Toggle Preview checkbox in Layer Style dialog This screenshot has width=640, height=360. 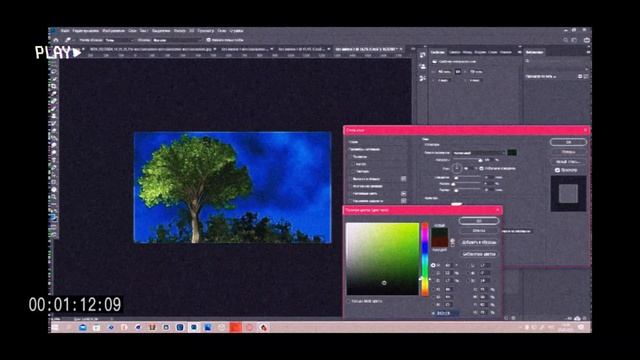pos(557,170)
